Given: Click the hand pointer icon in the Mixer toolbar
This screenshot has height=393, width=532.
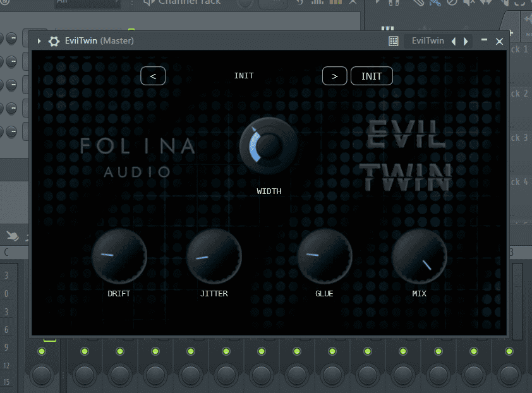Looking at the screenshot, I should 13,236.
